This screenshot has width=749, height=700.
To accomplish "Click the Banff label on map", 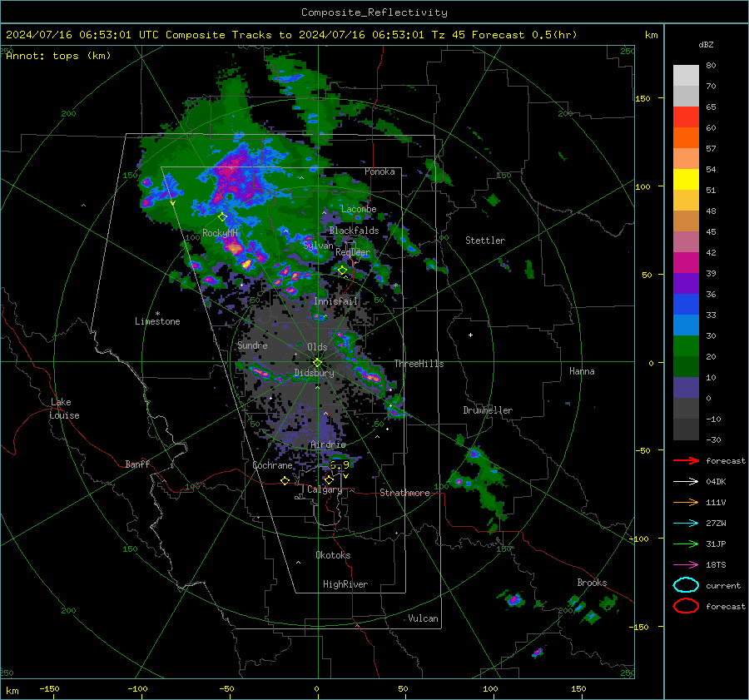I will pyautogui.click(x=137, y=464).
